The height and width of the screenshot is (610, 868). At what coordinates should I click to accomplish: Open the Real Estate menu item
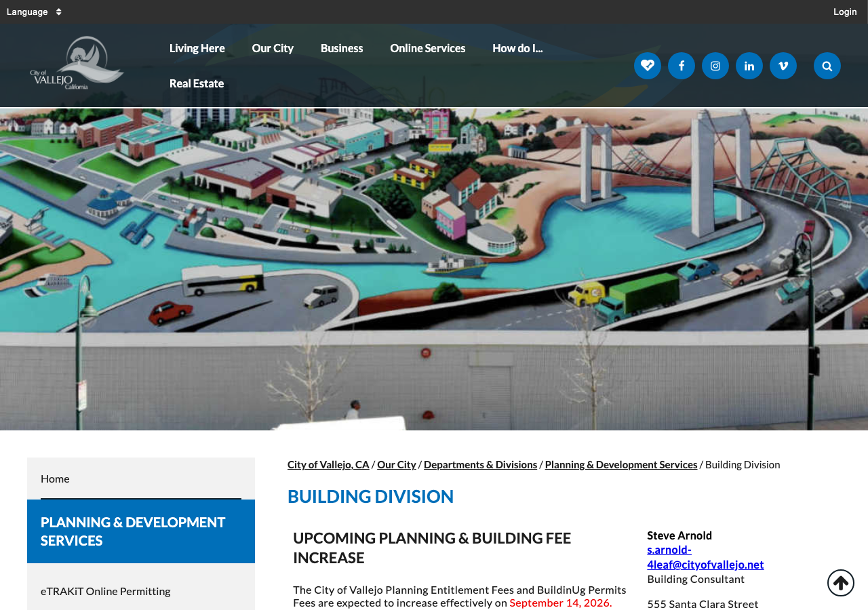[x=197, y=83]
